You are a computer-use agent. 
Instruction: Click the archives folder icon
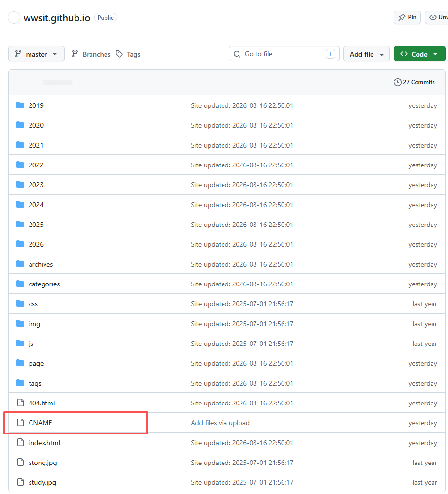click(20, 264)
